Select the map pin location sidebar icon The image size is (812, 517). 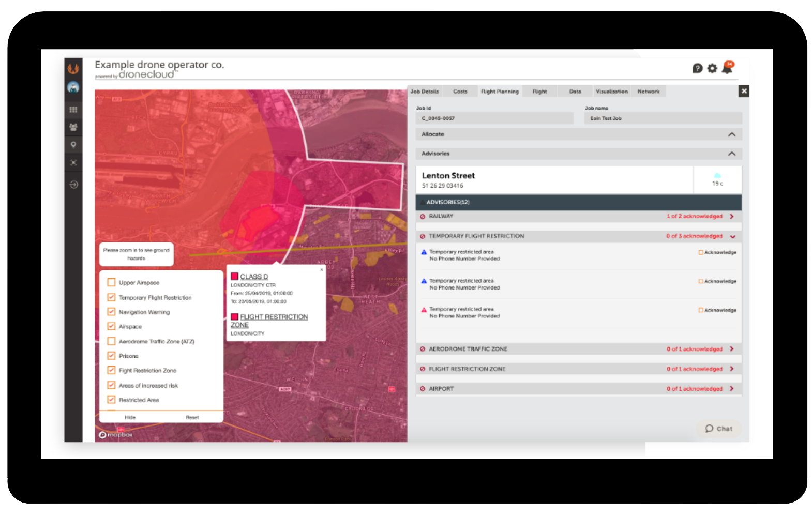coord(73,145)
